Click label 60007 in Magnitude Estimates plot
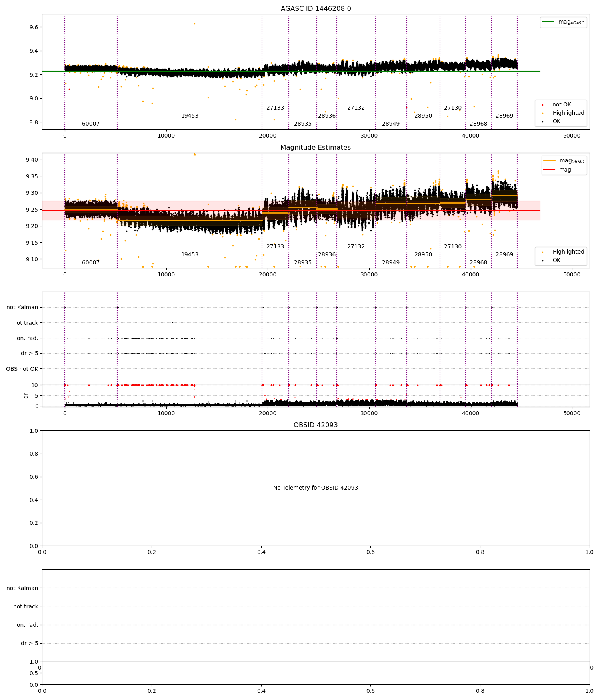 pyautogui.click(x=91, y=262)
